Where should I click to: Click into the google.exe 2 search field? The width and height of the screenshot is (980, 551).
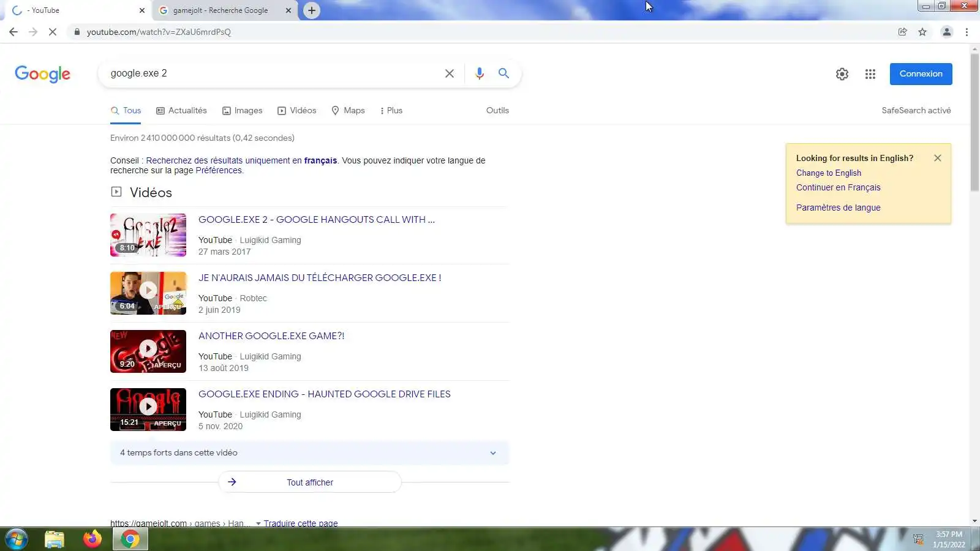(273, 73)
